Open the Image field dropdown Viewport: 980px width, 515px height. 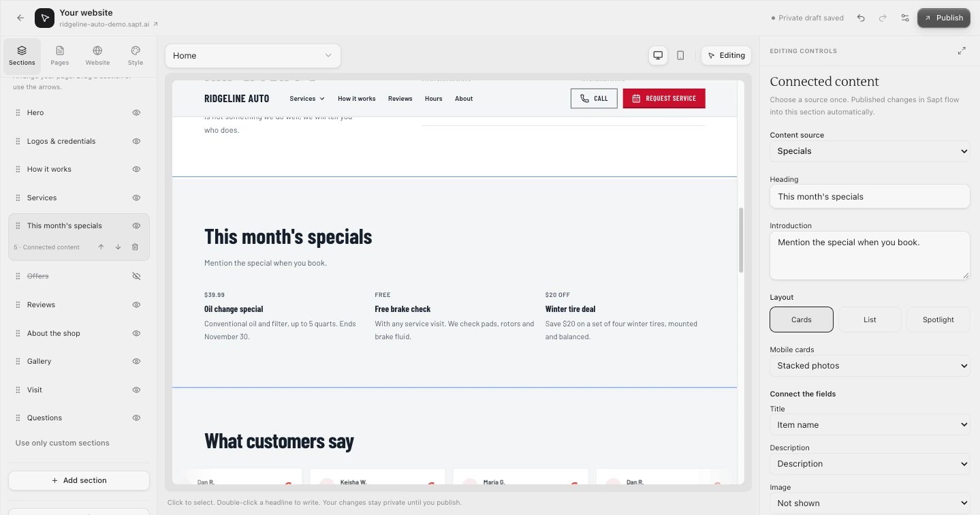(870, 503)
